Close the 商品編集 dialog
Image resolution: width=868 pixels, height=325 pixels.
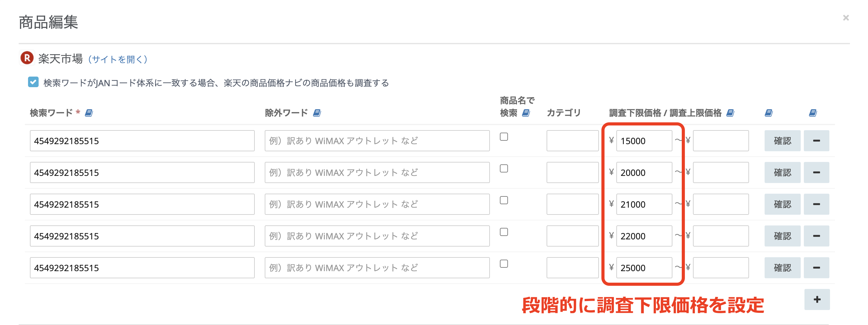pos(846,18)
